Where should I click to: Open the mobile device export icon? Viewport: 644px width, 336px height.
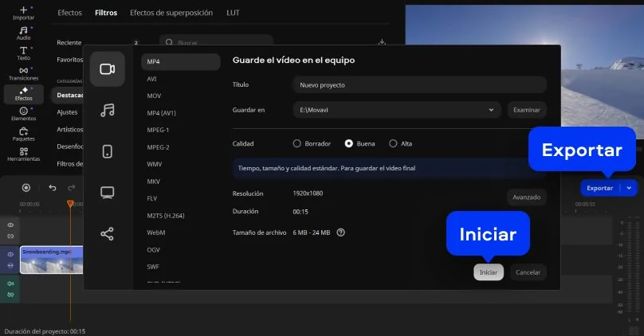pos(108,151)
